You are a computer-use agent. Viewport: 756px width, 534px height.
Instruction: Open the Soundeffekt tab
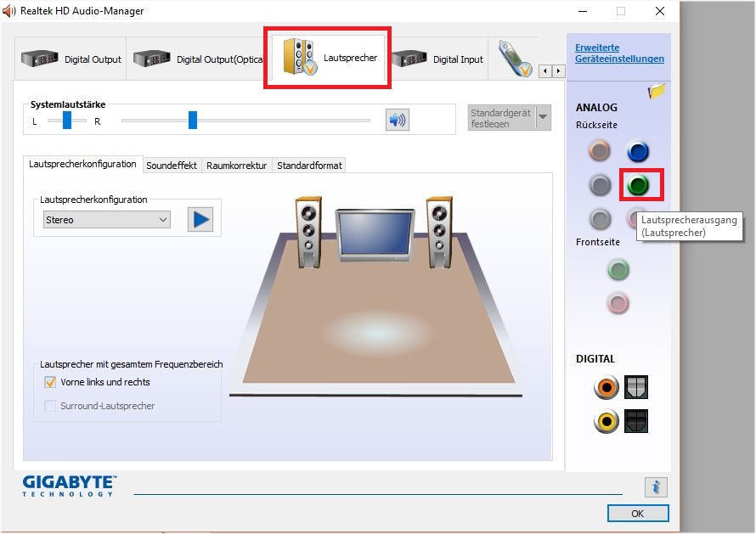[172, 166]
